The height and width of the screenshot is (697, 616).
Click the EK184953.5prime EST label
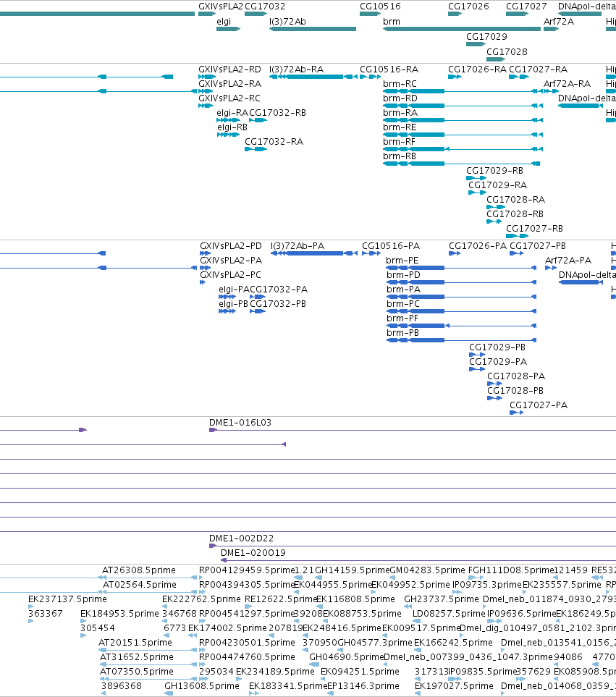click(119, 614)
